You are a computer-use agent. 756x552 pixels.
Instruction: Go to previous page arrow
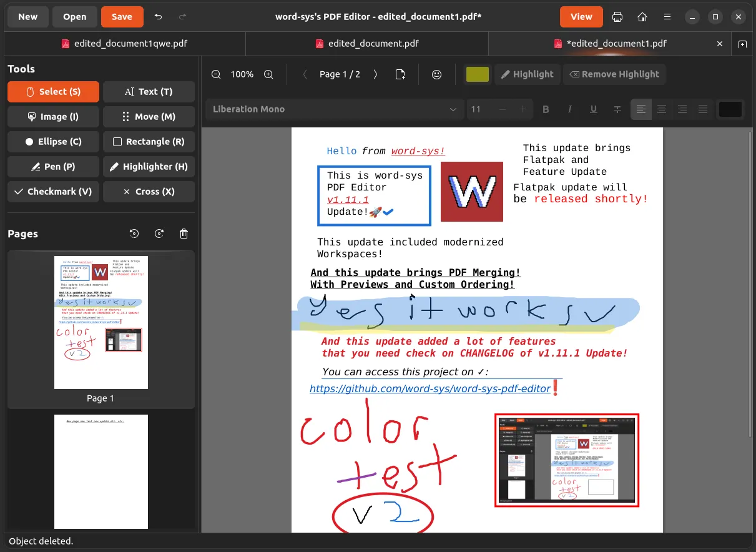pyautogui.click(x=305, y=74)
